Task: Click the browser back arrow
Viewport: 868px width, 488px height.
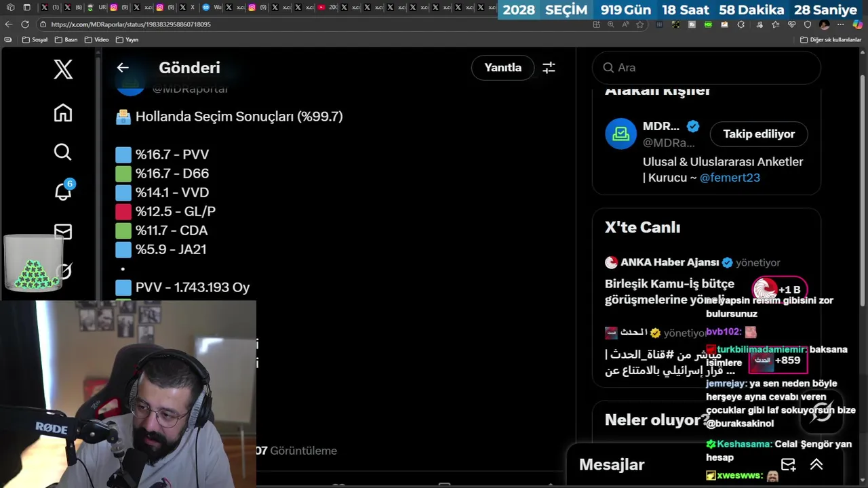Action: [8, 24]
